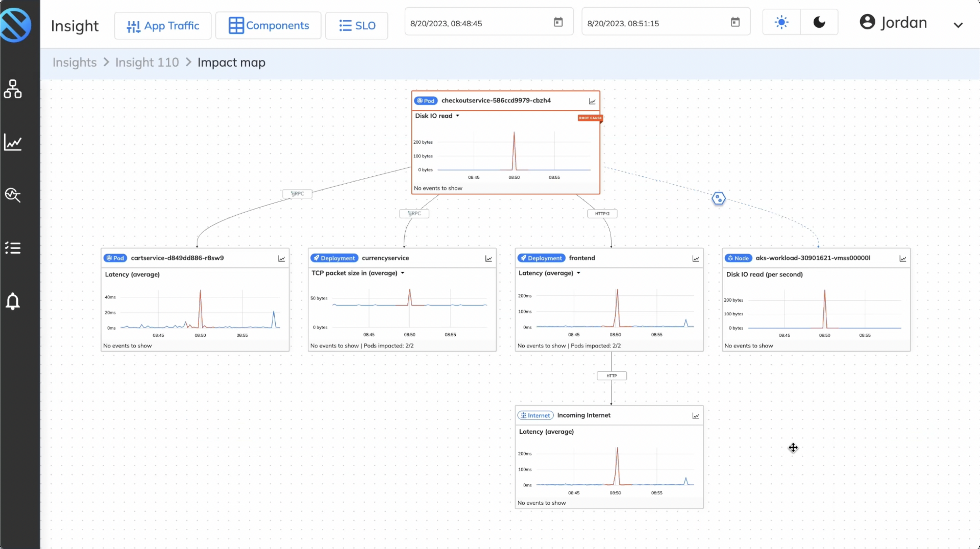This screenshot has height=549, width=980.
Task: Open chart icon on frontend deployment card
Action: click(696, 259)
